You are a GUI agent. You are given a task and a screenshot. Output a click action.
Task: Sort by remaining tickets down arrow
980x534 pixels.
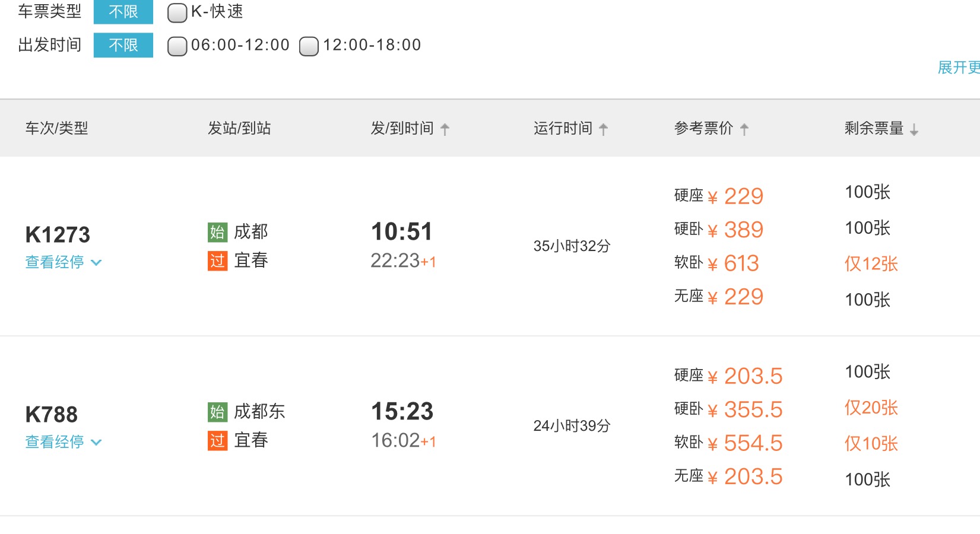coord(914,129)
